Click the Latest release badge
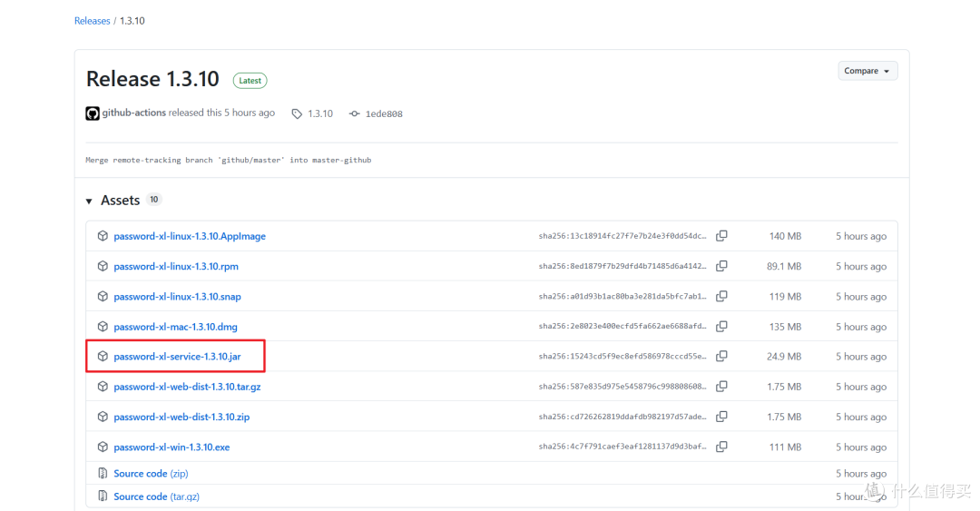This screenshot has height=511, width=980. click(x=250, y=81)
